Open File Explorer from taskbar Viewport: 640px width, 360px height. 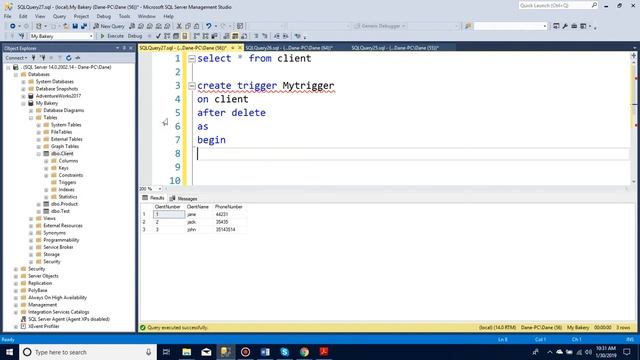(187, 352)
